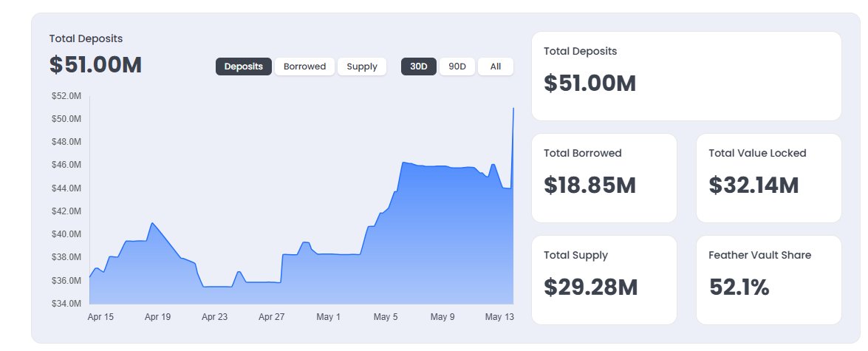Image resolution: width=868 pixels, height=351 pixels.
Task: Click the Apr 15 x-axis label
Action: point(100,317)
